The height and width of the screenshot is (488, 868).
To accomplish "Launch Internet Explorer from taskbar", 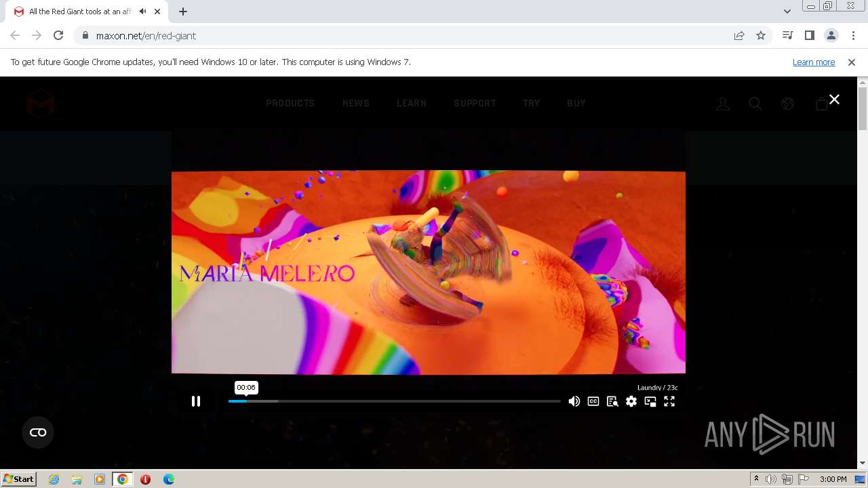I will click(54, 479).
